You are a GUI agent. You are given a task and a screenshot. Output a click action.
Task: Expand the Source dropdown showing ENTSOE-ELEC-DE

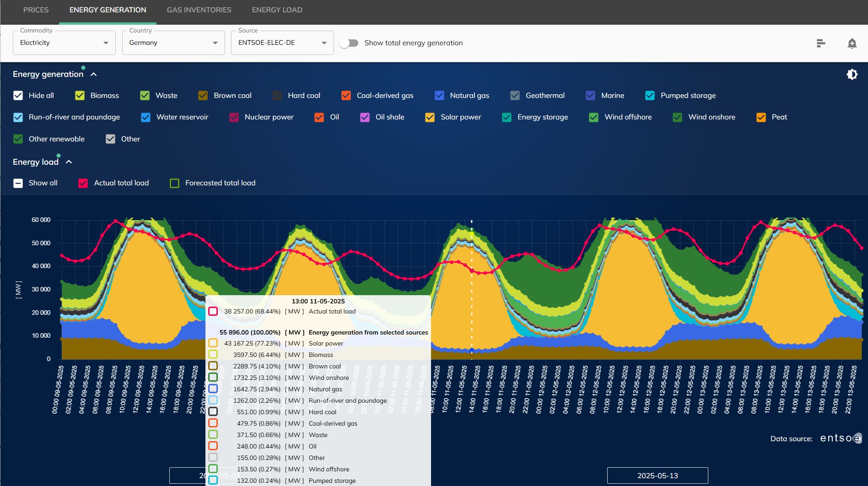(x=282, y=43)
